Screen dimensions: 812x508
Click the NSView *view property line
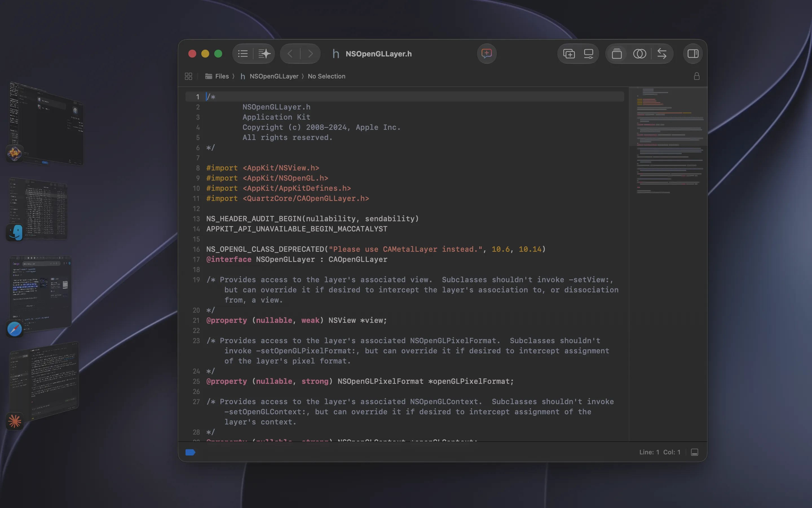[x=297, y=321]
